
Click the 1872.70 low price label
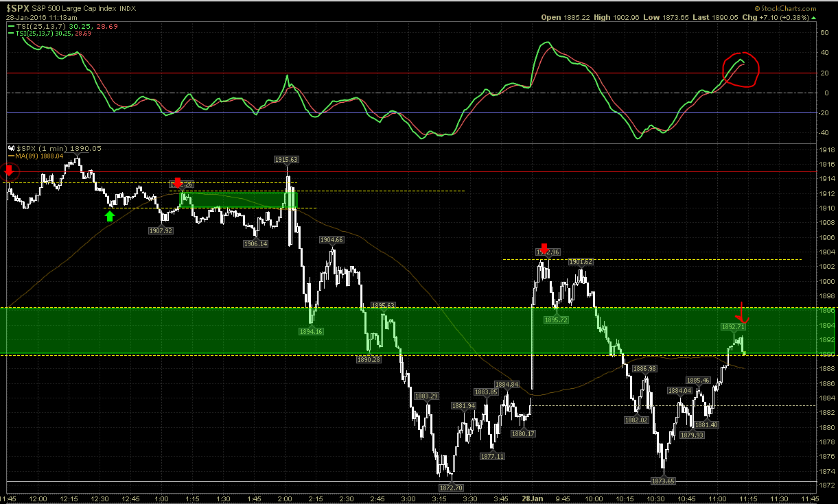(451, 488)
